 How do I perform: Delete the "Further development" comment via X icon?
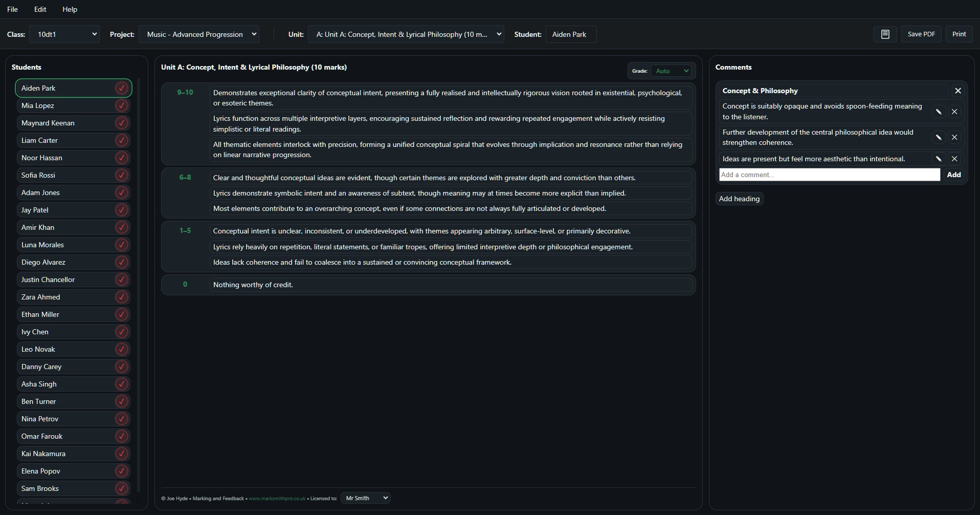(954, 137)
